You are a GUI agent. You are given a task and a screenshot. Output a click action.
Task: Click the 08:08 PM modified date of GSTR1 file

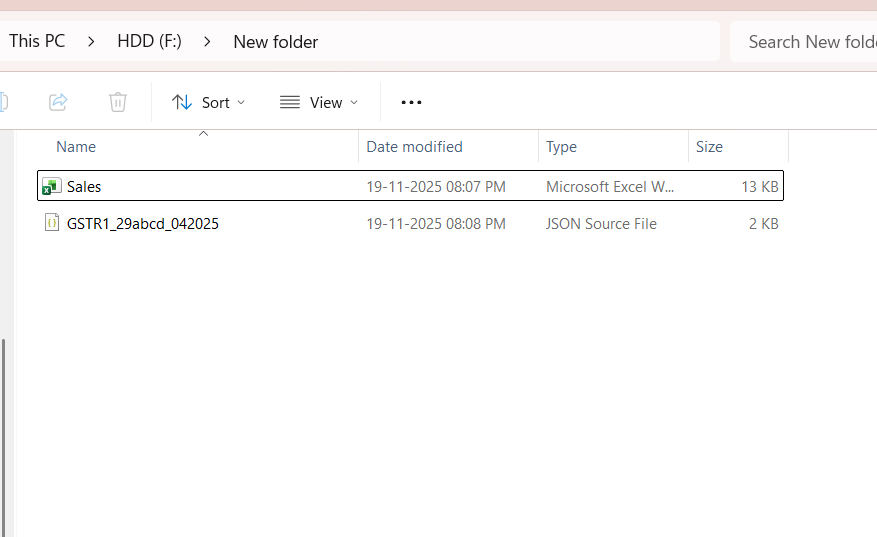(x=436, y=224)
